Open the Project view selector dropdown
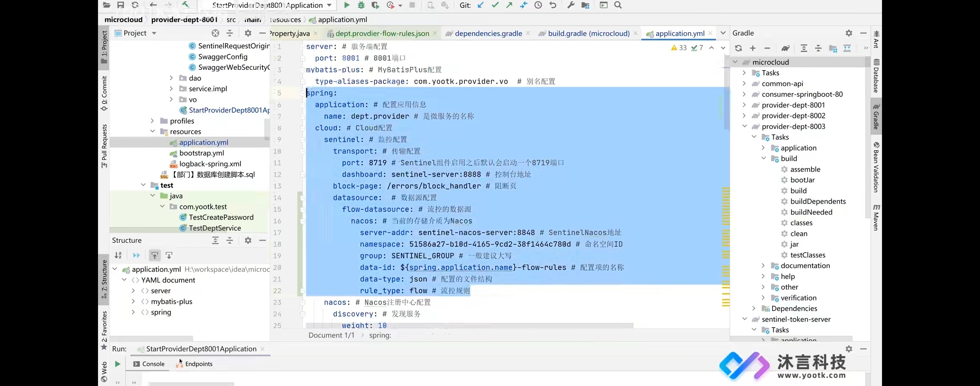This screenshot has width=980, height=386. tap(154, 33)
